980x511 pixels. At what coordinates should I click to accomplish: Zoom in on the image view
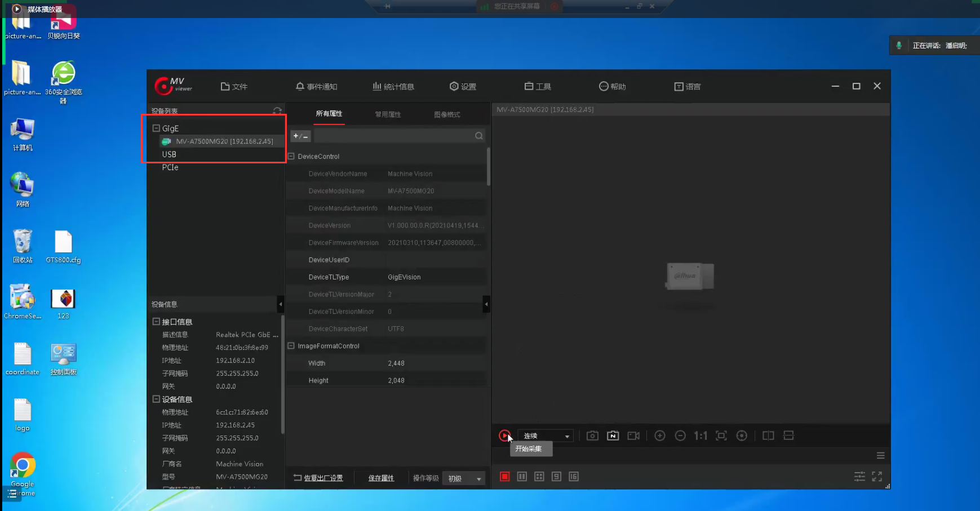(660, 436)
